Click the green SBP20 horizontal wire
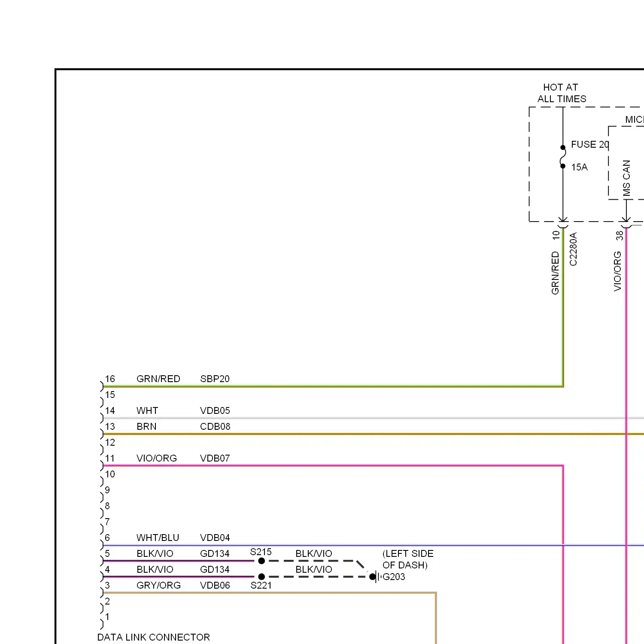644x644 pixels. click(x=333, y=386)
